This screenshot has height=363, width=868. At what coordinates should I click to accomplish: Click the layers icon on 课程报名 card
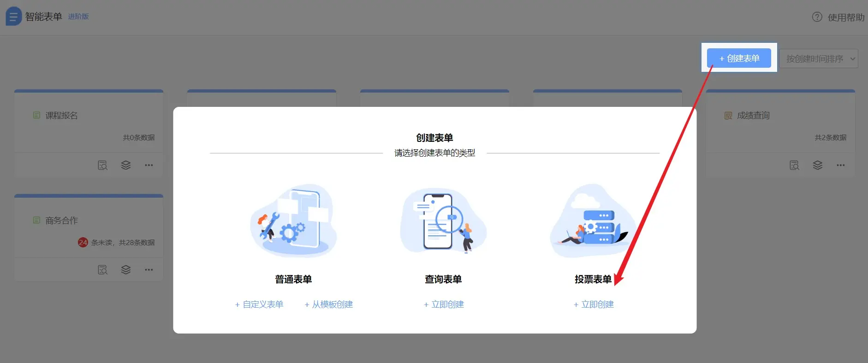click(x=126, y=165)
